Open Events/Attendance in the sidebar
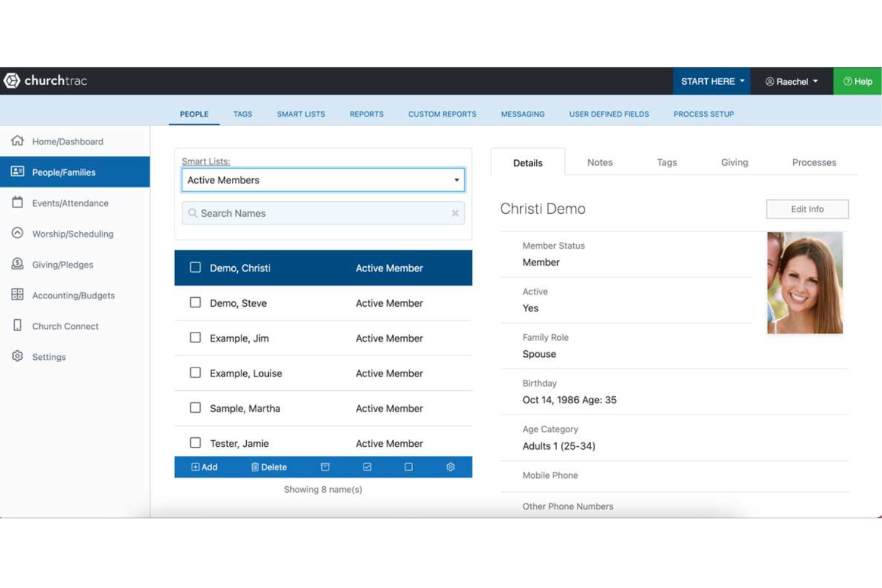 70,203
